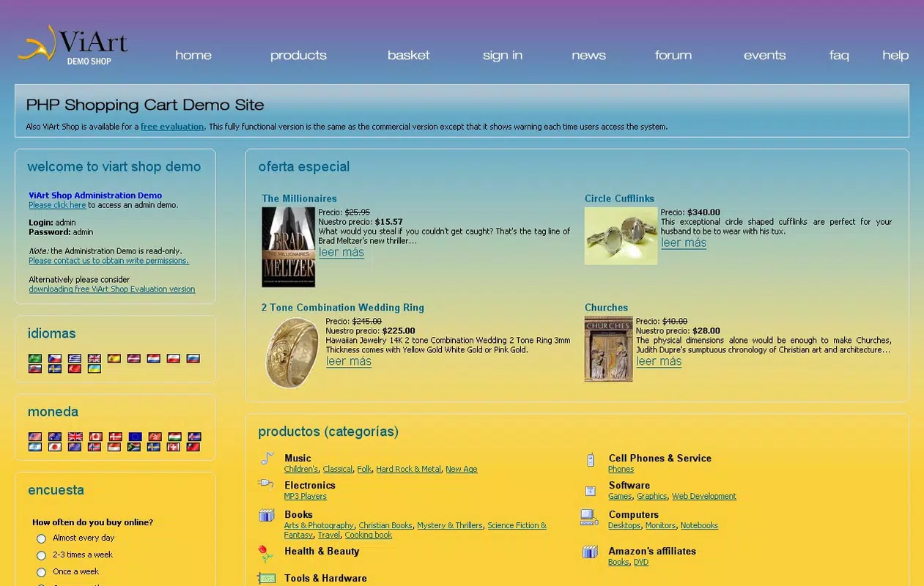Viewport: 924px width, 586px height.
Task: Click The Millionaires book cover image
Action: (x=289, y=247)
